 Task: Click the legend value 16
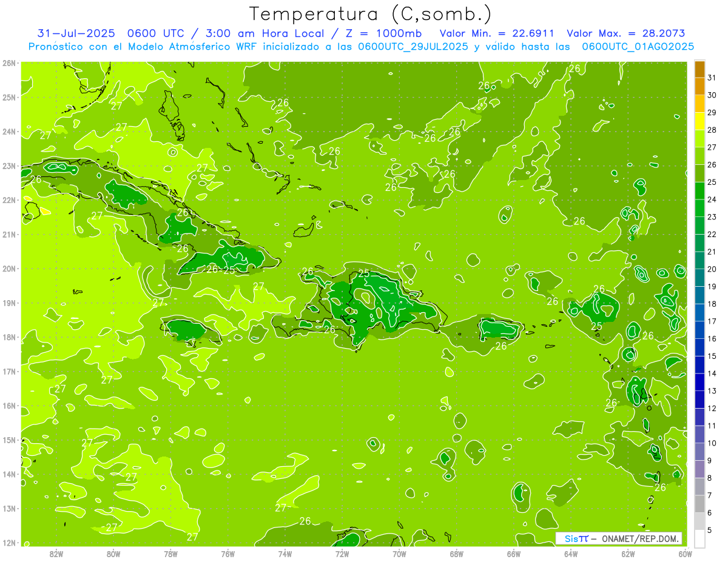[x=712, y=339]
